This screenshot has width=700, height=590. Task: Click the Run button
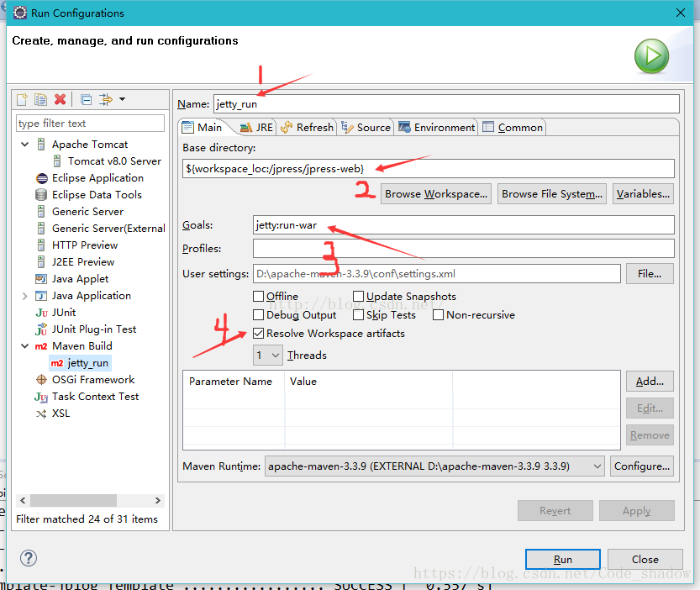click(x=563, y=560)
